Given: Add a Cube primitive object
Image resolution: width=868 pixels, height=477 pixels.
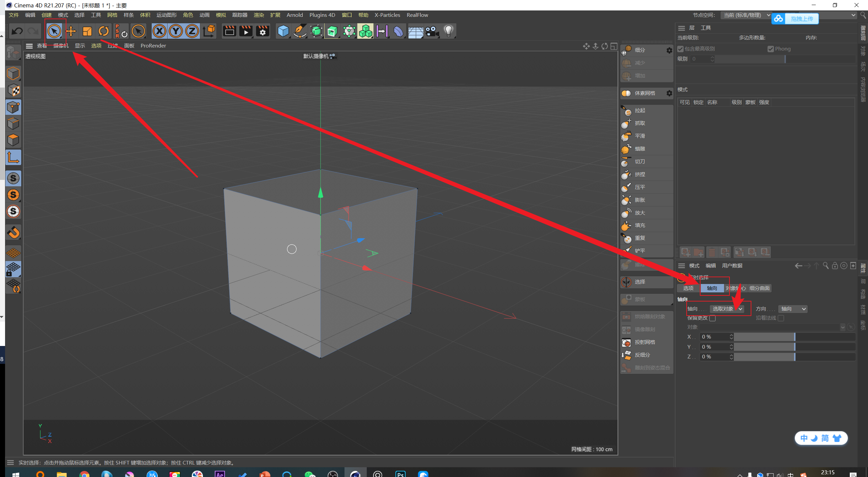Looking at the screenshot, I should [x=283, y=31].
